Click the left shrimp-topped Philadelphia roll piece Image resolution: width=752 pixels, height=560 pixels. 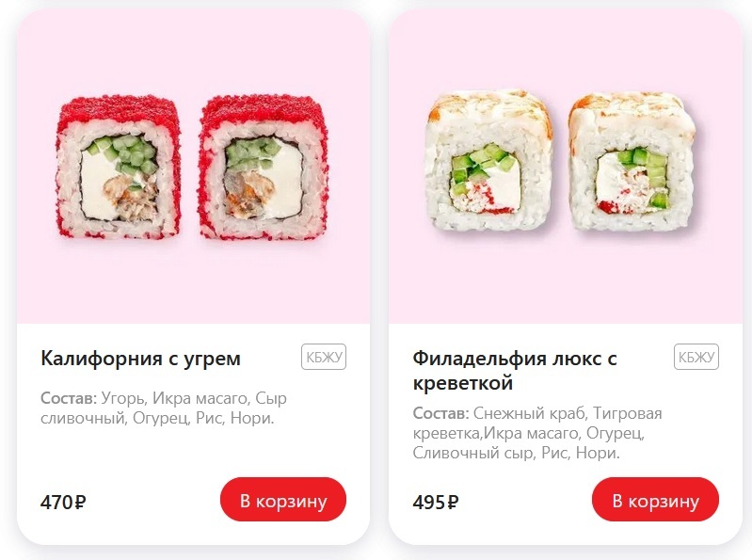click(489, 160)
